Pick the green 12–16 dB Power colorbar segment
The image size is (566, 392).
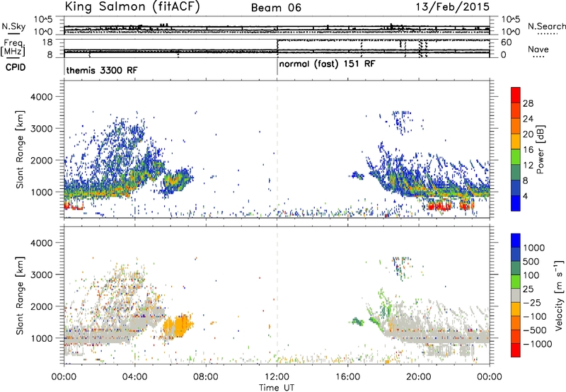[516, 157]
